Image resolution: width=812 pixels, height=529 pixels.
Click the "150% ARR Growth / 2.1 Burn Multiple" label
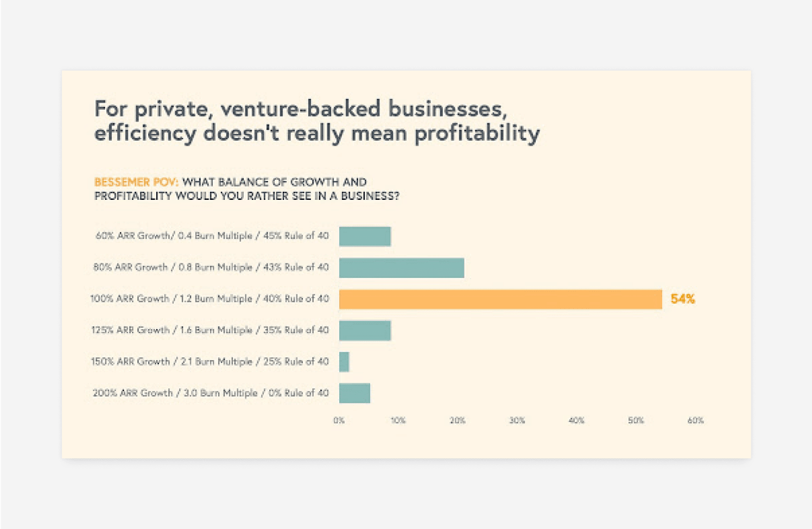(210, 362)
